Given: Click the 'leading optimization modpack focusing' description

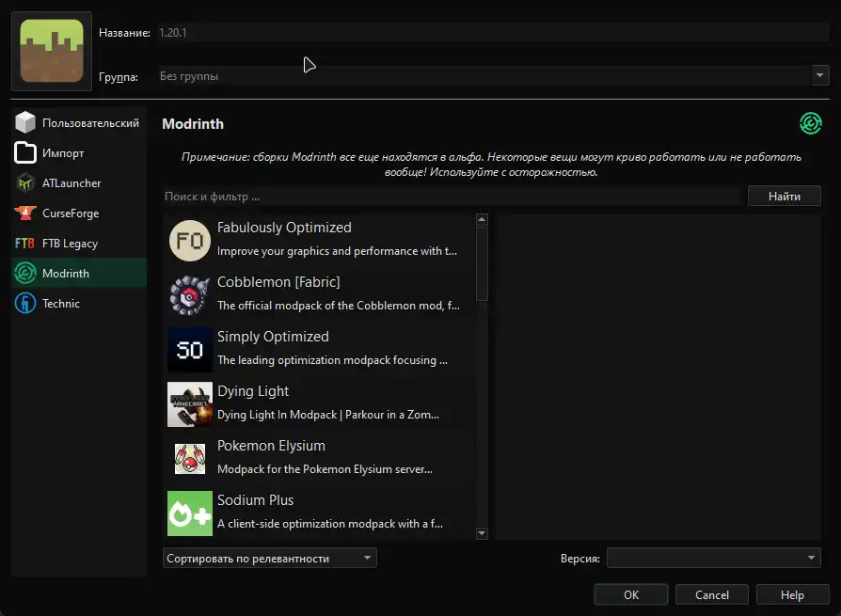Looking at the screenshot, I should tap(332, 360).
